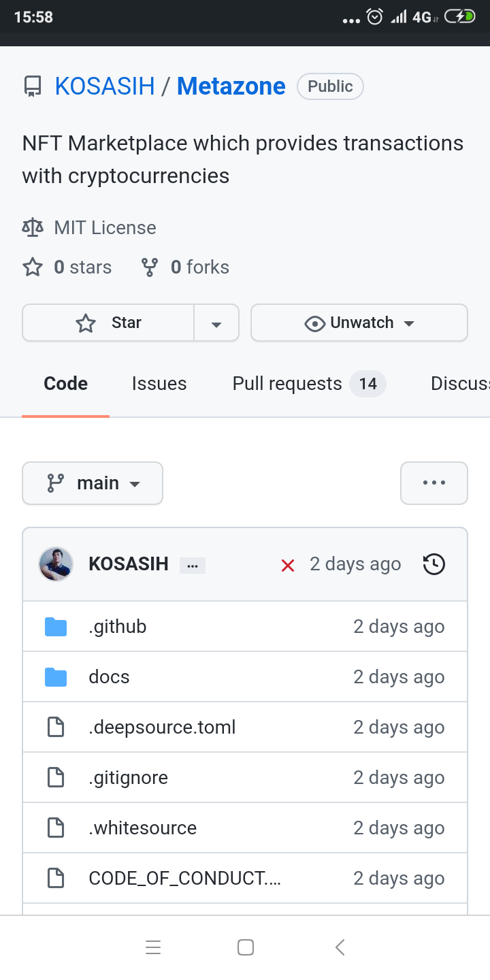Tap the repository book icon beside KOSASIH
This screenshot has height=980, width=490.
click(31, 87)
